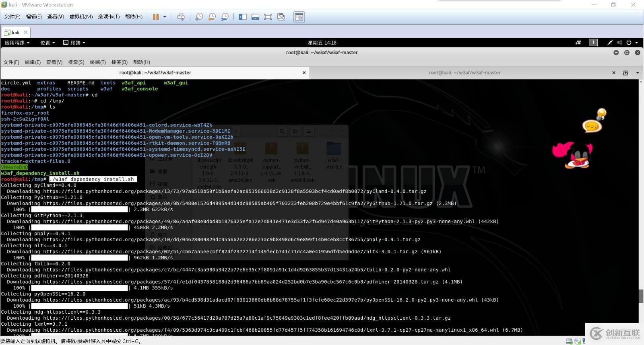Maximize the Kali terminal window
The image size is (644, 345).
pyautogui.click(x=627, y=53)
